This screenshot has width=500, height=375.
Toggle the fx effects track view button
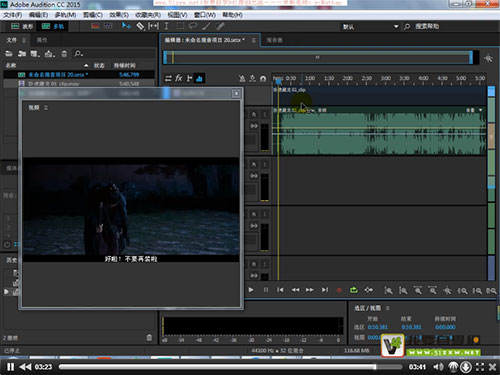[179, 78]
